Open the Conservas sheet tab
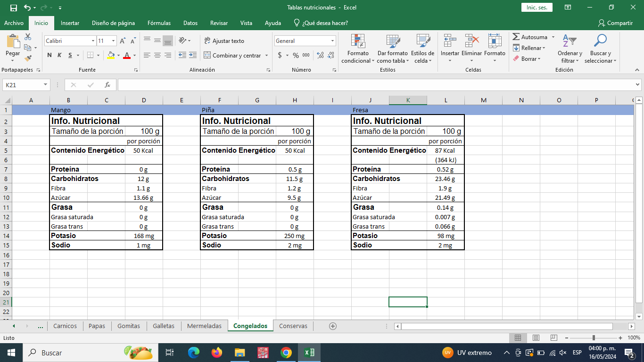The width and height of the screenshot is (644, 362). (x=293, y=326)
